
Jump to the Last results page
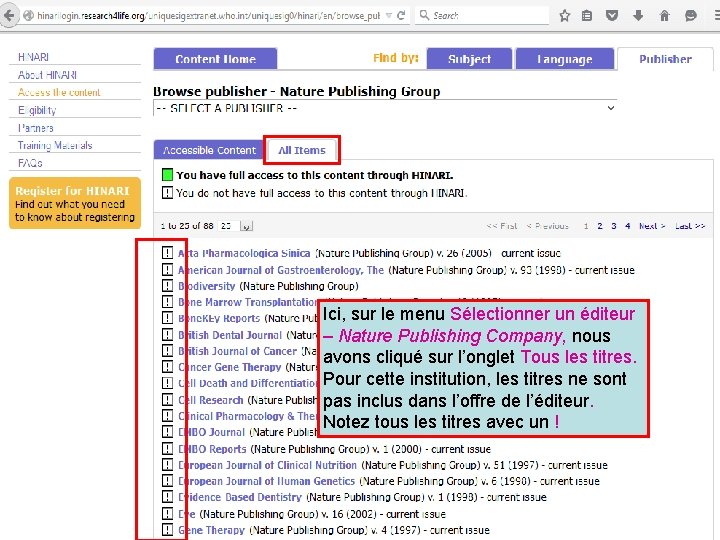coord(690,226)
